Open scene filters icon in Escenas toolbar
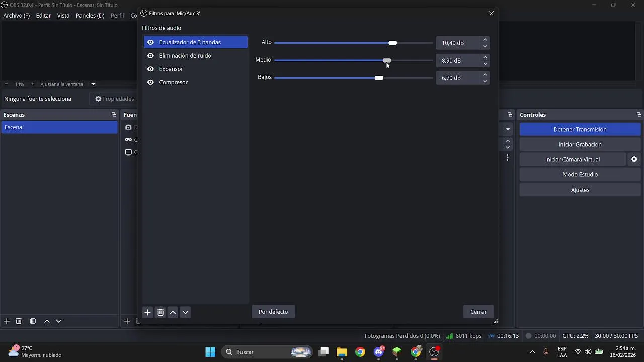The width and height of the screenshot is (644, 362). [x=33, y=321]
